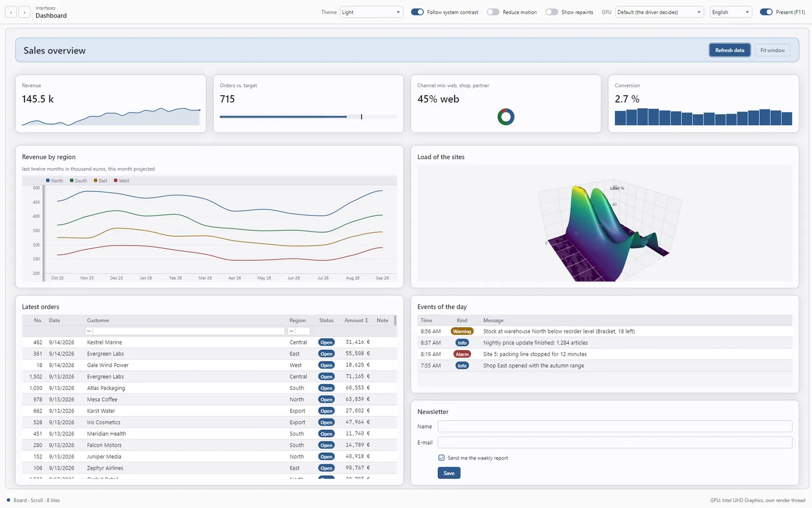
Task: Click the Open badge for Iris Cosmetics
Action: pos(326,422)
